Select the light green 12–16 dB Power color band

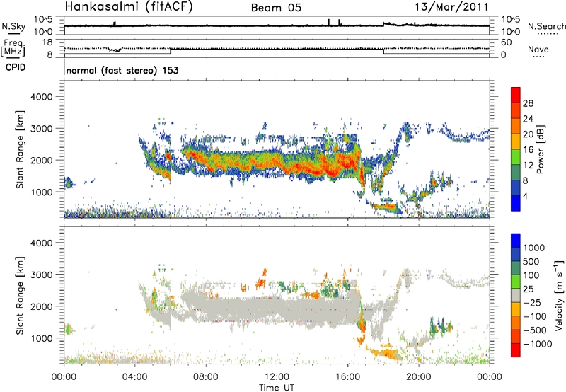(516, 157)
